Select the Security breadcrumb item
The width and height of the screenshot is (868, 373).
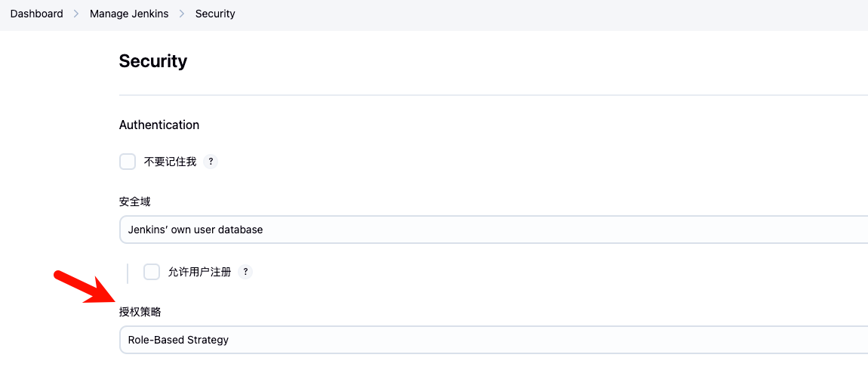pyautogui.click(x=215, y=14)
